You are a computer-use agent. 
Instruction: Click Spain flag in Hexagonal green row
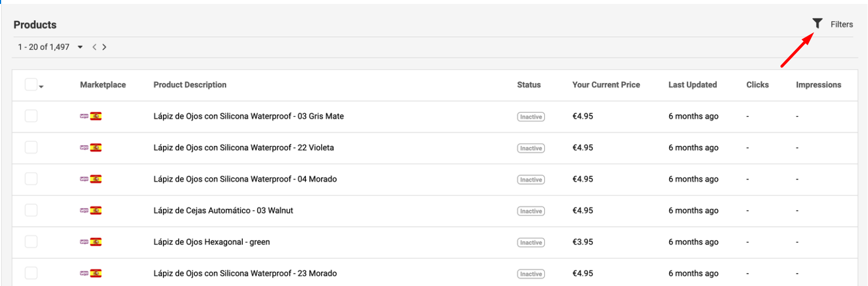point(96,242)
